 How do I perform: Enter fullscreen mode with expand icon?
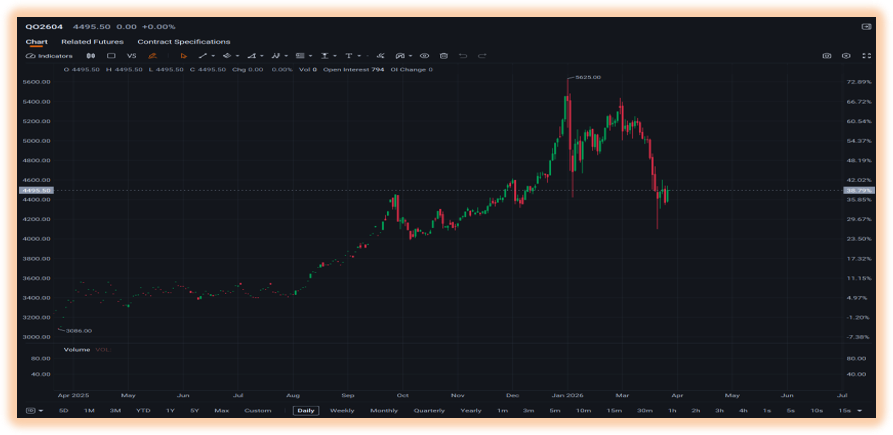(x=866, y=56)
